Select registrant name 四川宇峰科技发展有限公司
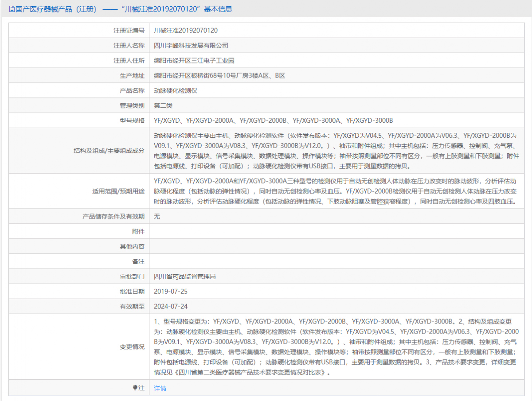The height and width of the screenshot is (401, 532). pyautogui.click(x=191, y=46)
